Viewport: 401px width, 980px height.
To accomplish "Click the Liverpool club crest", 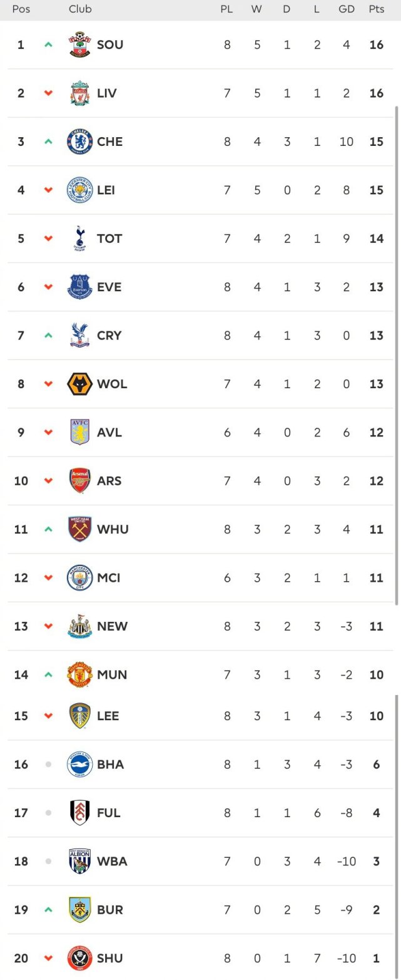I will tap(79, 93).
